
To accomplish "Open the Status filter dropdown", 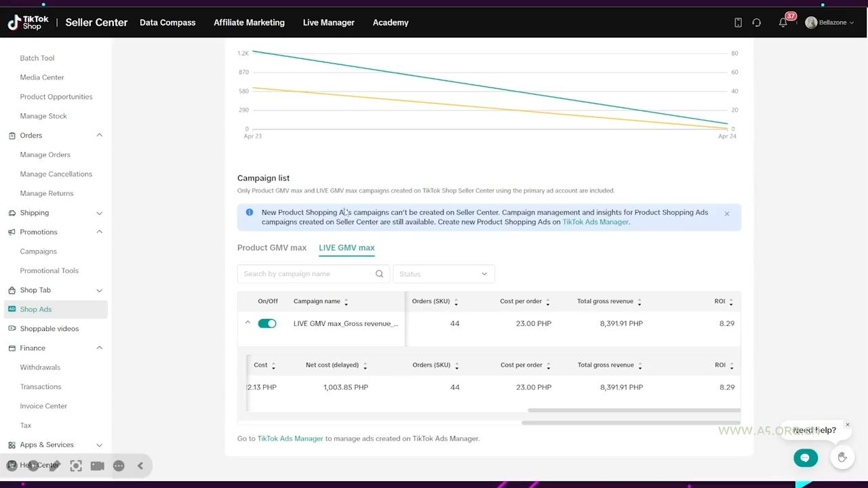I will tap(443, 274).
